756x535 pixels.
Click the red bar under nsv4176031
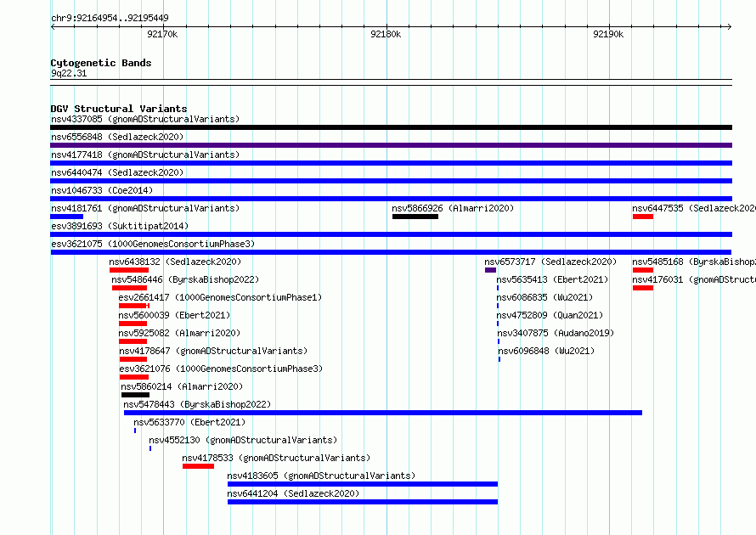(x=643, y=288)
